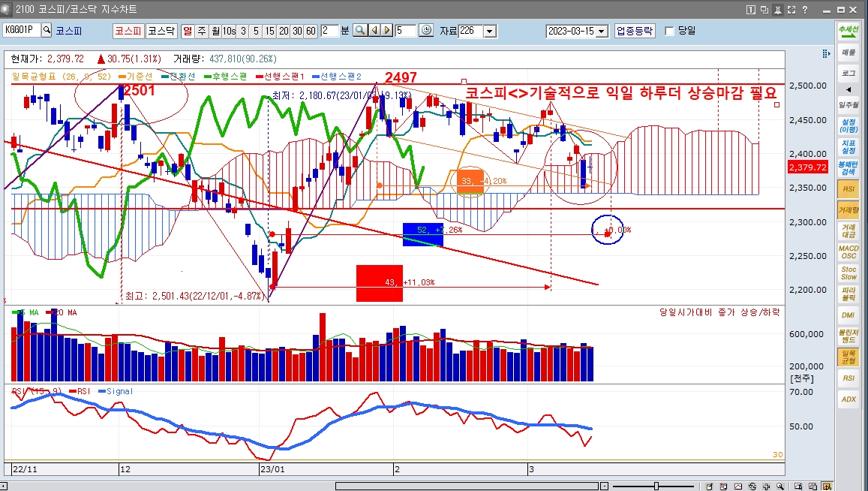
Task: Click the stock code search magnifier icon
Action: click(x=47, y=31)
